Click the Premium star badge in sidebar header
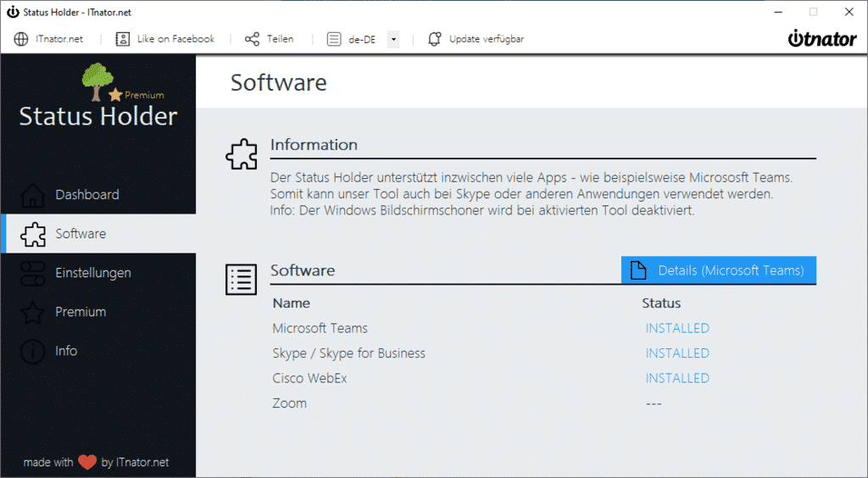Viewport: 868px width, 478px height. pos(136,95)
